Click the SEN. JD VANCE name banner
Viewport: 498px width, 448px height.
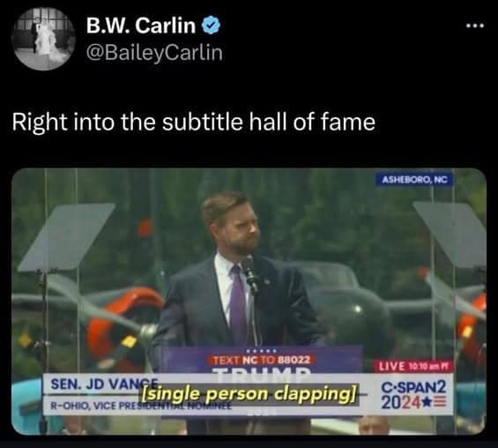pyautogui.click(x=105, y=384)
